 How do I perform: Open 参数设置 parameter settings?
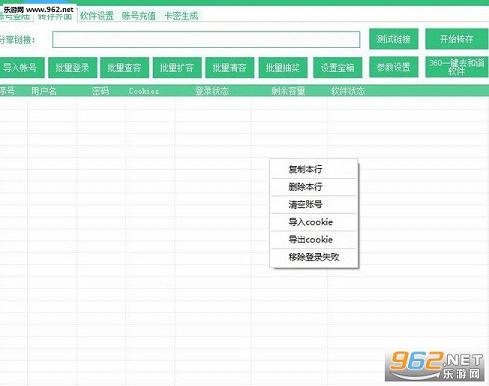[x=394, y=67]
